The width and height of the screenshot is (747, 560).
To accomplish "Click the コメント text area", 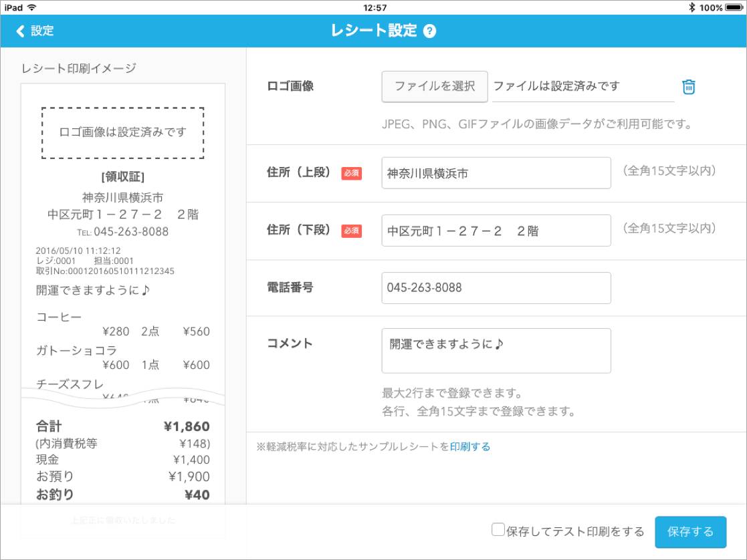I will [x=496, y=351].
